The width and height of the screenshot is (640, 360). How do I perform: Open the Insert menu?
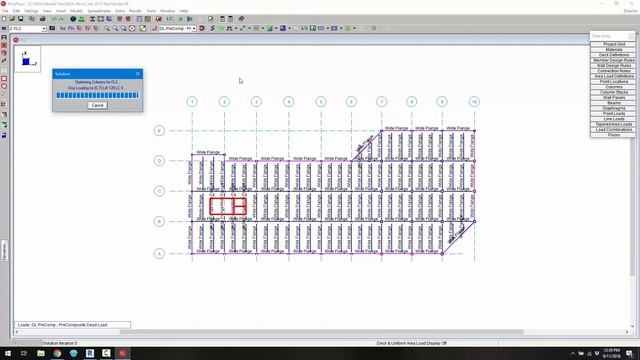[x=60, y=11]
